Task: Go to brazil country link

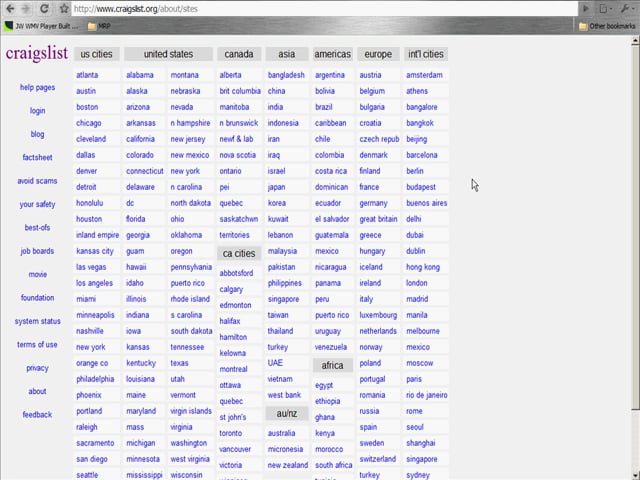Action: click(324, 107)
